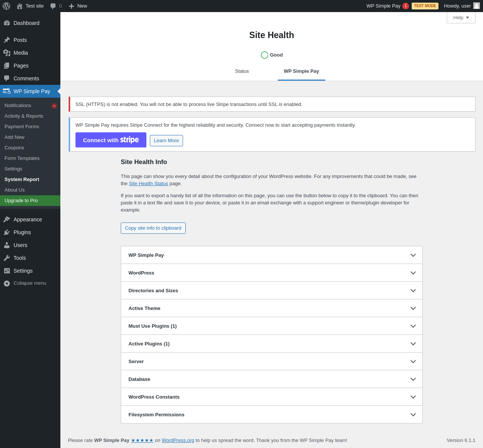The width and height of the screenshot is (483, 448).
Task: Expand the Database section
Action: point(272,379)
